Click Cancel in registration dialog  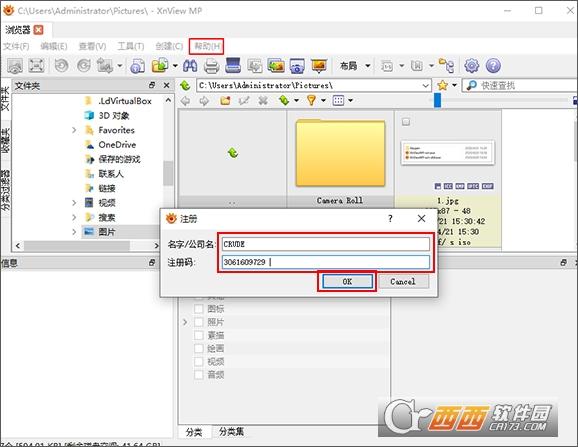coord(403,282)
